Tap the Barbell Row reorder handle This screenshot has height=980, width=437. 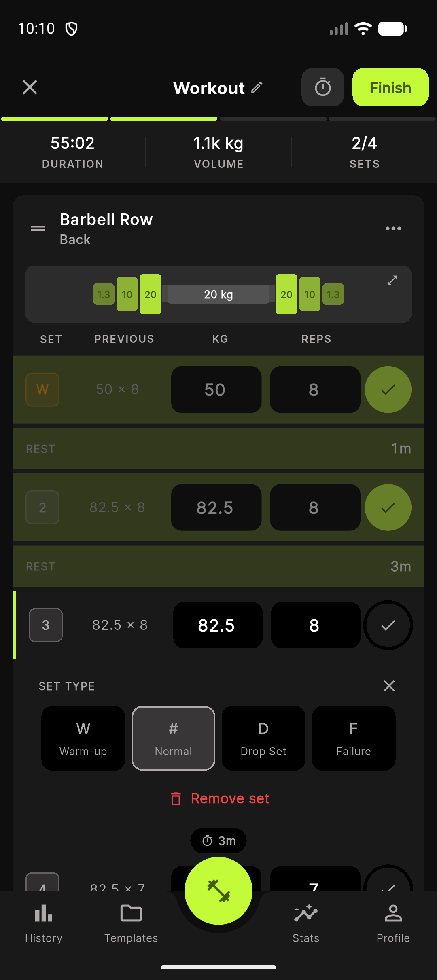38,228
